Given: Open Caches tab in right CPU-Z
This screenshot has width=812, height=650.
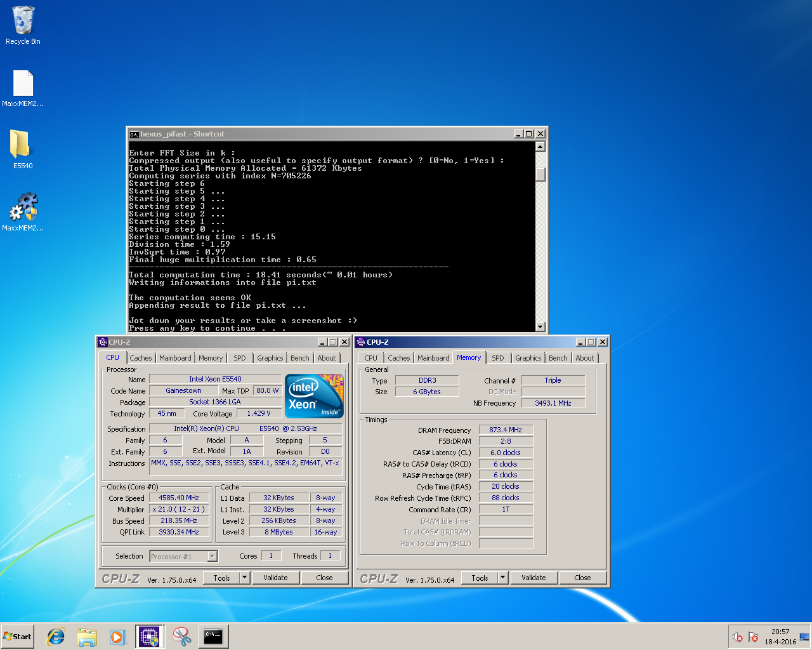Looking at the screenshot, I should pyautogui.click(x=398, y=358).
